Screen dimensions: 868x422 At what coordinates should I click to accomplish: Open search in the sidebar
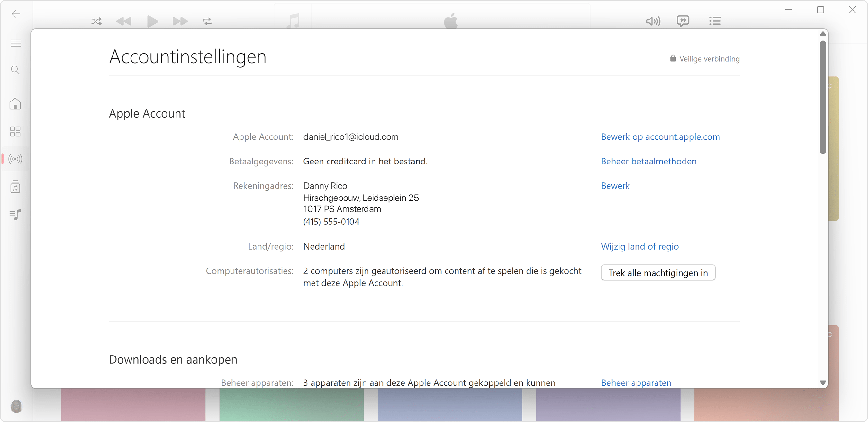tap(15, 70)
